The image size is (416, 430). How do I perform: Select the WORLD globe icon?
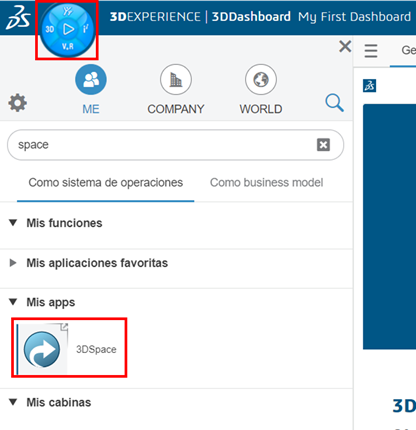(x=261, y=80)
